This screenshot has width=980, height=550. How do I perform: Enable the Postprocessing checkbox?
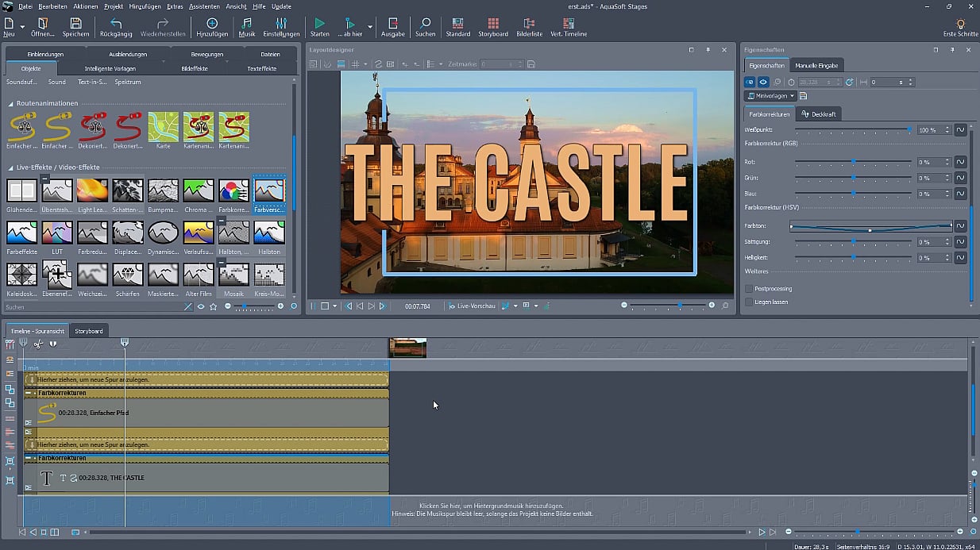click(749, 289)
